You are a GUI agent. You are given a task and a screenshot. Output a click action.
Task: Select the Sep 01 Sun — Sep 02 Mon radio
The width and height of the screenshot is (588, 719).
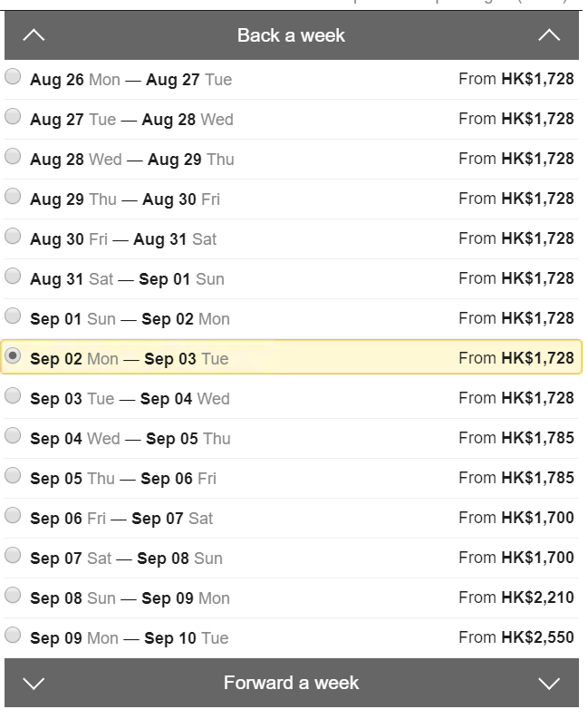[x=13, y=316]
